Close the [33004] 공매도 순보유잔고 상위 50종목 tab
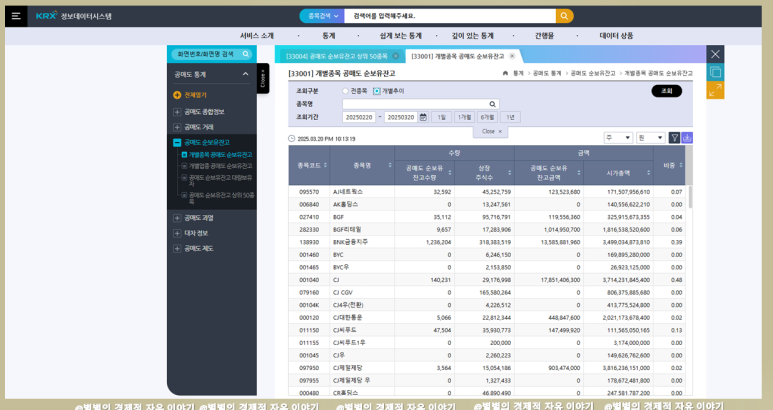 pos(395,56)
